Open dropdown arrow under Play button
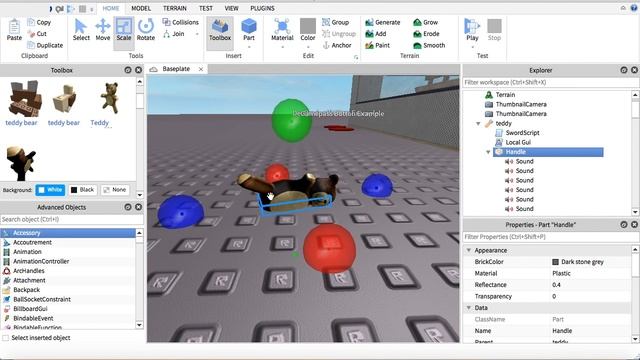Viewport: 640px width, 360px height. [472, 47]
